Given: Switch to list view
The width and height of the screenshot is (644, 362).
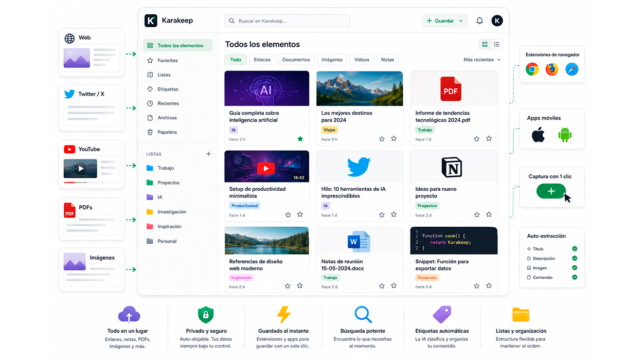Looking at the screenshot, I should [496, 44].
